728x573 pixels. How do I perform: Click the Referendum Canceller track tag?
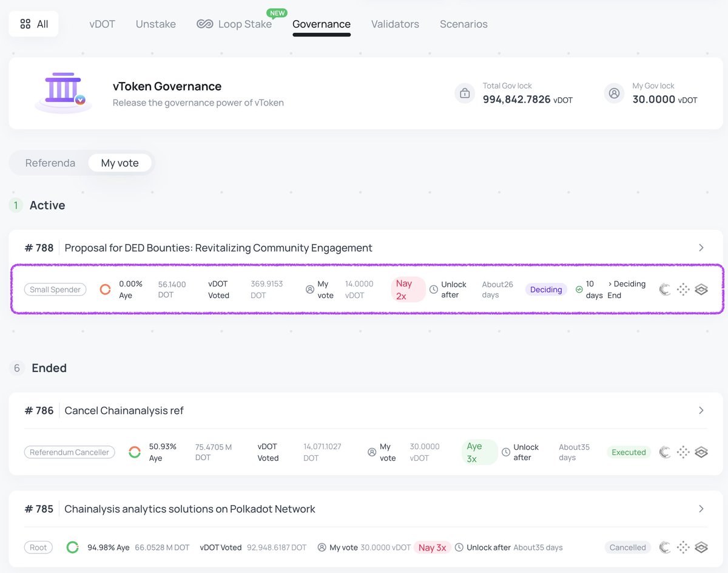70,452
